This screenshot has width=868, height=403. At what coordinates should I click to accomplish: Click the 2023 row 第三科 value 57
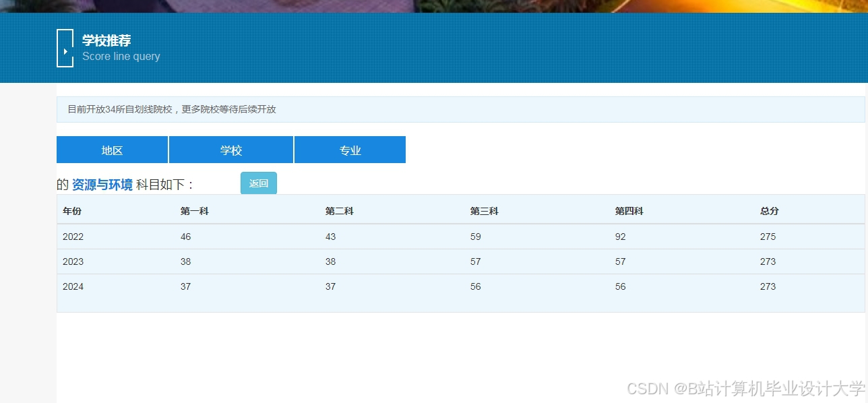[x=476, y=261]
